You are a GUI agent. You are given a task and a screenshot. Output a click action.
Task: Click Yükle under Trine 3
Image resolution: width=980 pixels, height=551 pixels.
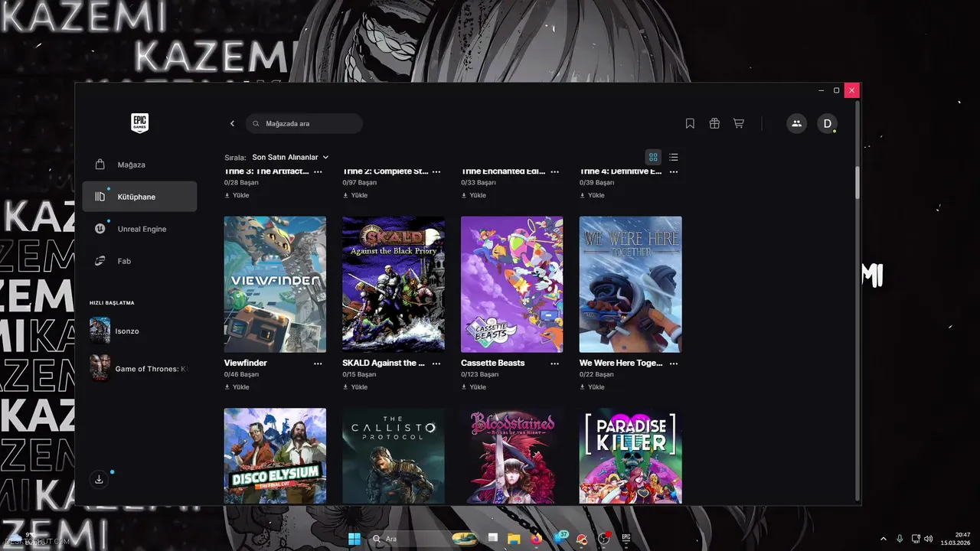point(237,195)
